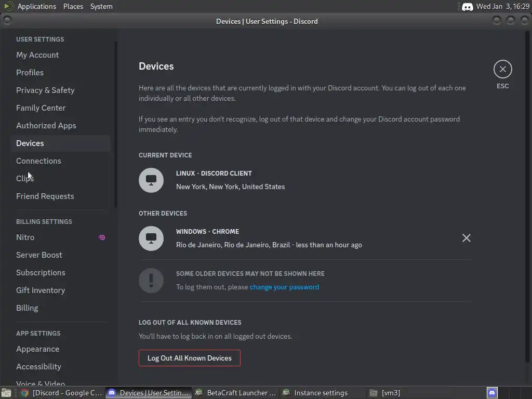
Task: Click the exclamation warning icon
Action: point(151,281)
